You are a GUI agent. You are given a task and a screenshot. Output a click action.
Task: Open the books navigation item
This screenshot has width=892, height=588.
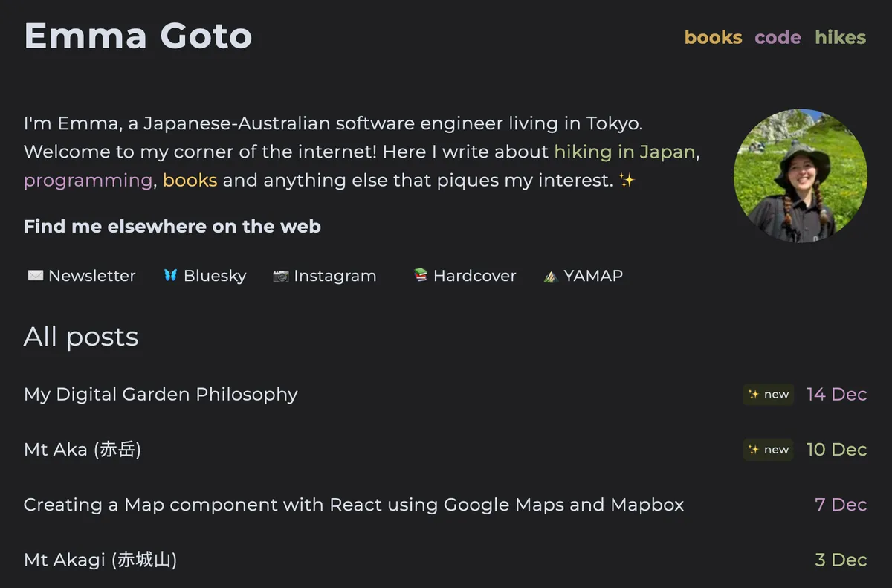[x=713, y=37]
